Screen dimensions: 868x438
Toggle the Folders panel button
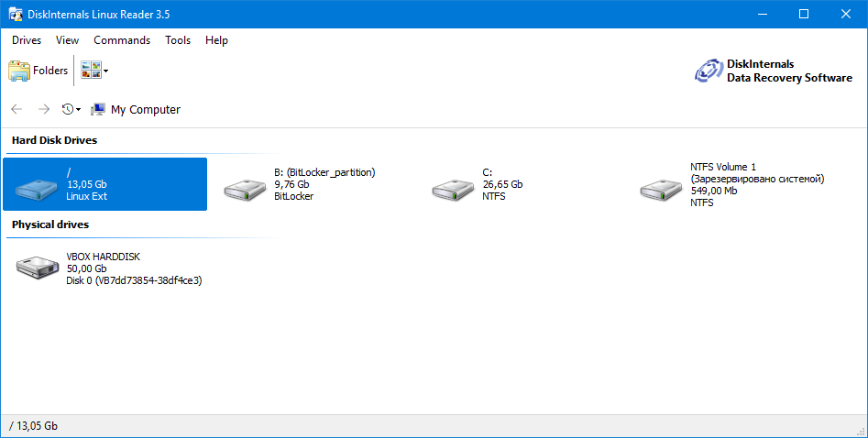pos(38,71)
